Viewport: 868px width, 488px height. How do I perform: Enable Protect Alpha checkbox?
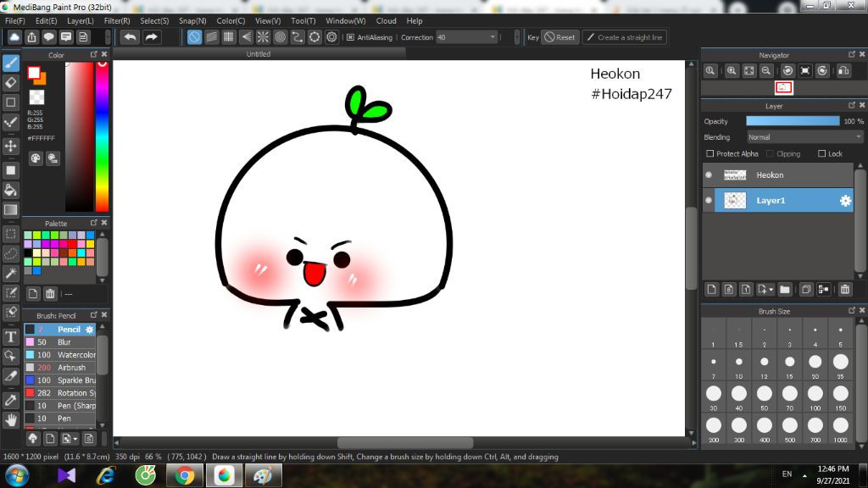[x=710, y=153]
